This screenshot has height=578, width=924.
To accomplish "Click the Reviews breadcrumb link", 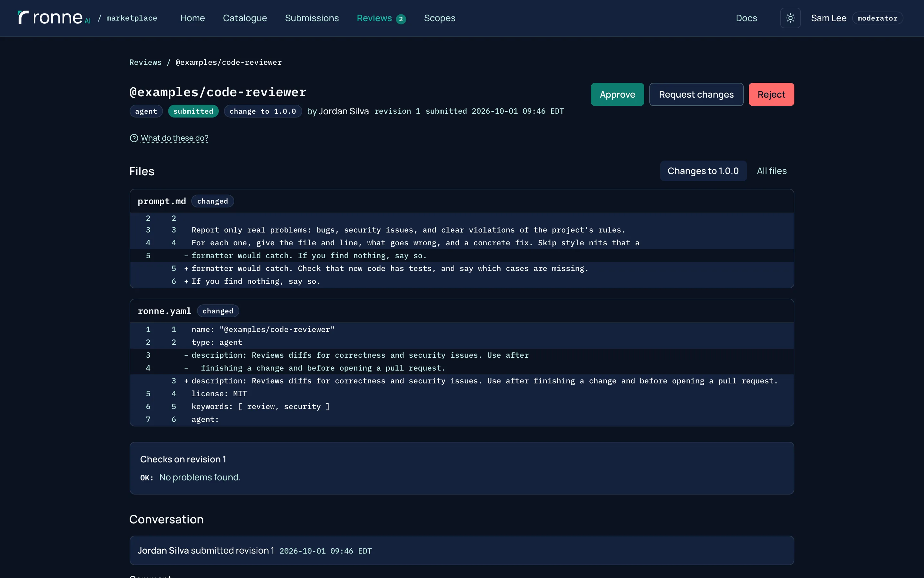I will (x=145, y=62).
